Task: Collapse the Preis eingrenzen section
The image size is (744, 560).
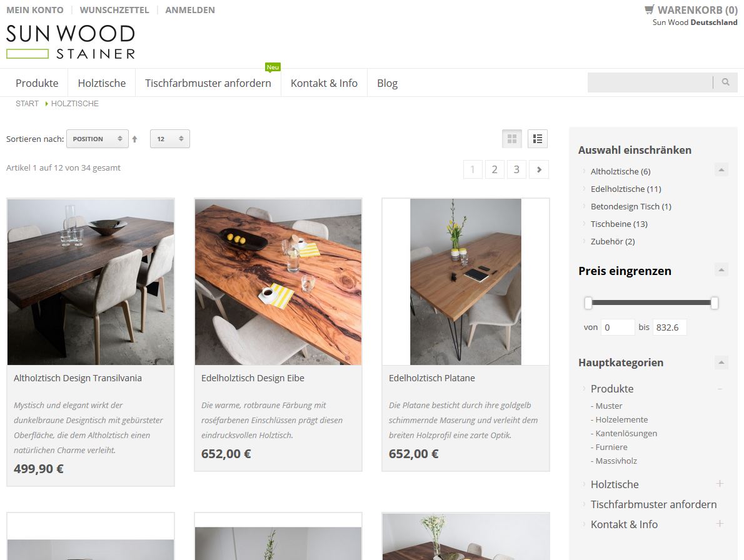Action: tap(721, 270)
